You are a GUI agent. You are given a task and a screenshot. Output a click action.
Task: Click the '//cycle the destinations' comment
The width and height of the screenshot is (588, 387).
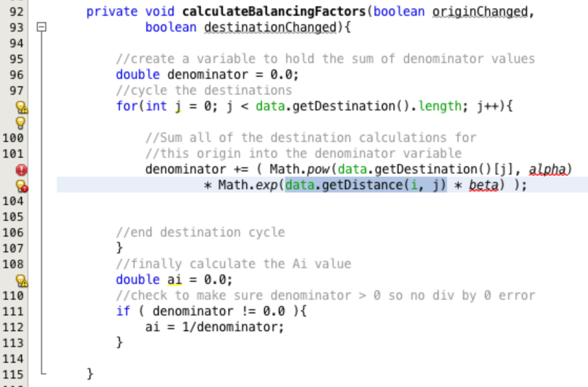[204, 90]
